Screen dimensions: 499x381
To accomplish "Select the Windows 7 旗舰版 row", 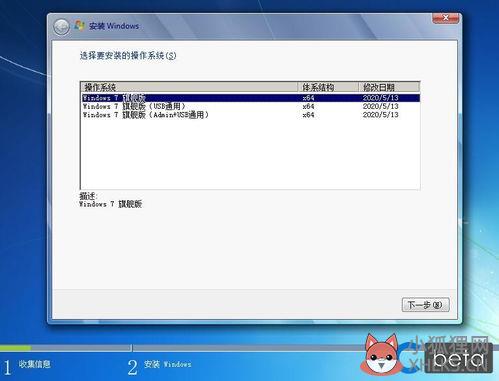I will pos(251,98).
